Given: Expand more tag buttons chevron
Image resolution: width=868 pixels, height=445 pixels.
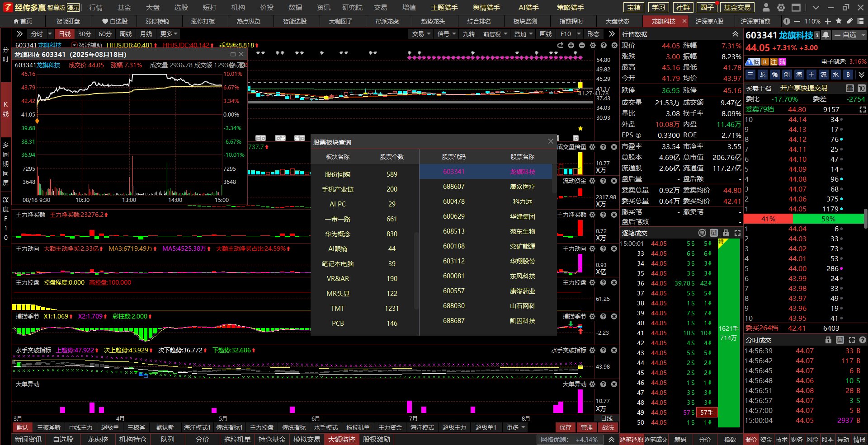Looking at the screenshot, I should pos(861,75).
